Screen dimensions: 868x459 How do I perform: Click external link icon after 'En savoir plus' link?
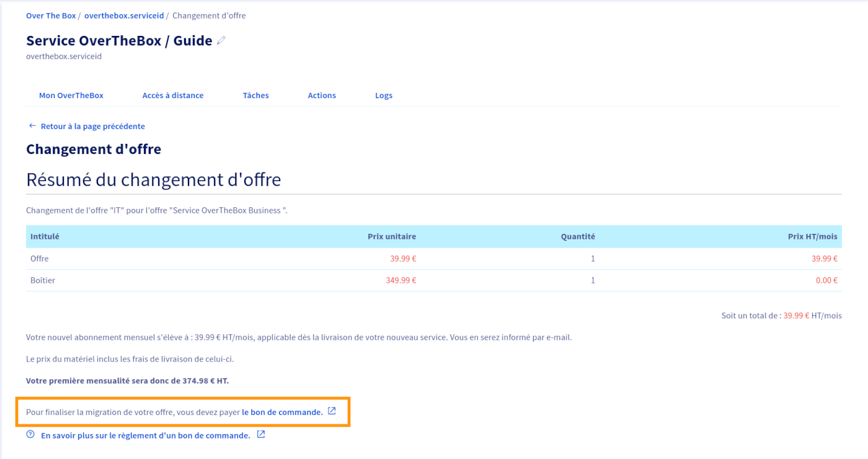point(261,435)
